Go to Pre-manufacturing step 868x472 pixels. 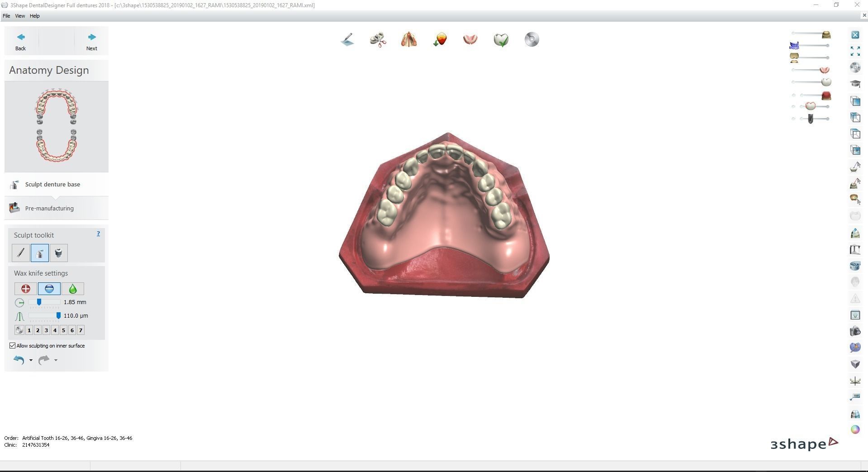[57, 208]
